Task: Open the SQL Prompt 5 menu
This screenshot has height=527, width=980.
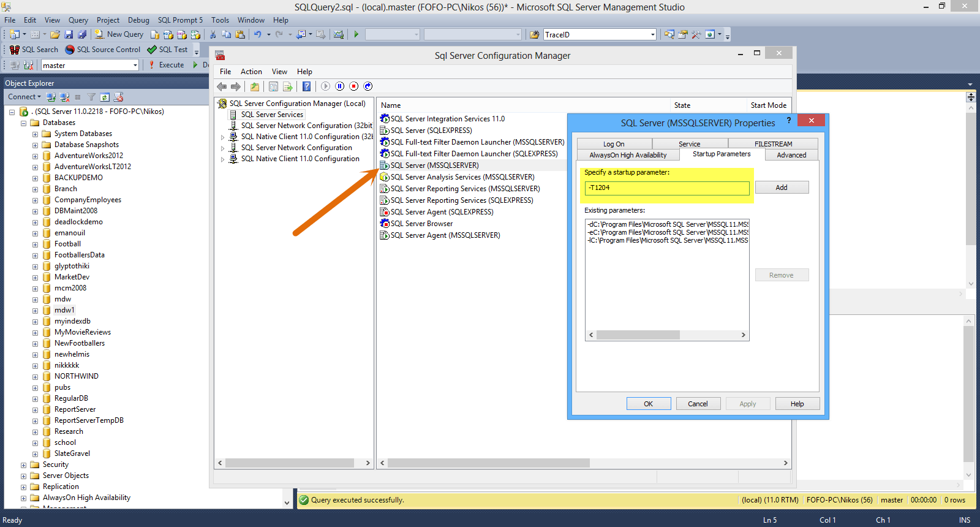Action: (x=180, y=20)
